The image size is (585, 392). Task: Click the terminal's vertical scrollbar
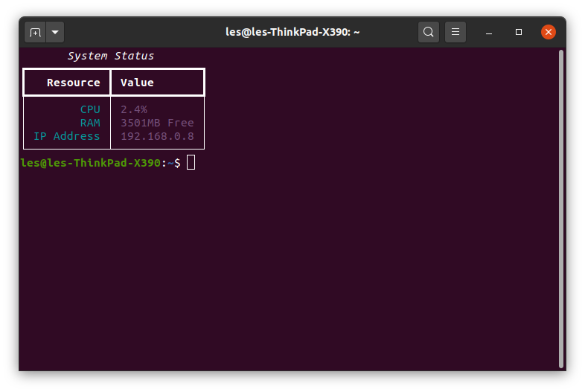click(561, 208)
